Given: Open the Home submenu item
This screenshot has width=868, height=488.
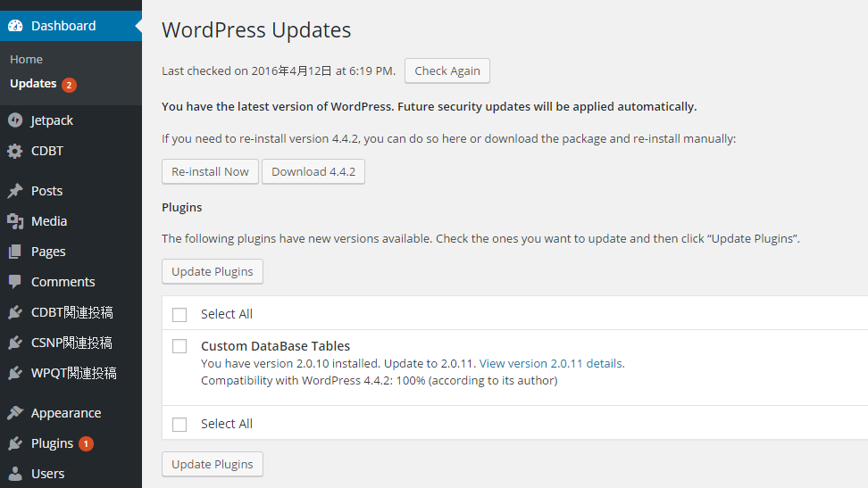Looking at the screenshot, I should point(27,60).
